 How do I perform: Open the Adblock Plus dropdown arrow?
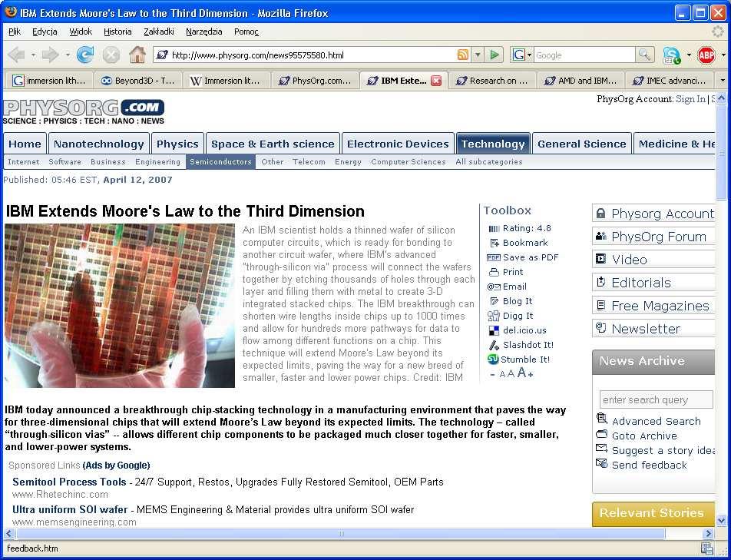[x=723, y=55]
